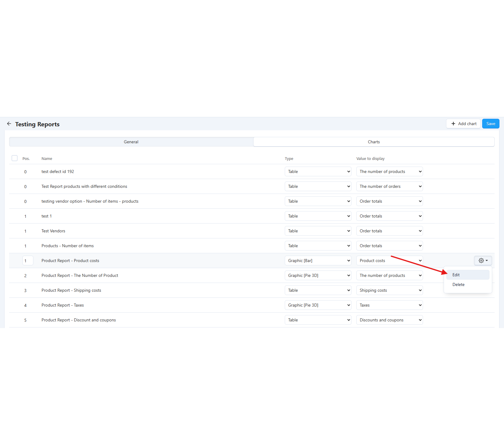This screenshot has width=504, height=445.
Task: Expand the Graphic [Bar] type dropdown
Action: point(318,261)
